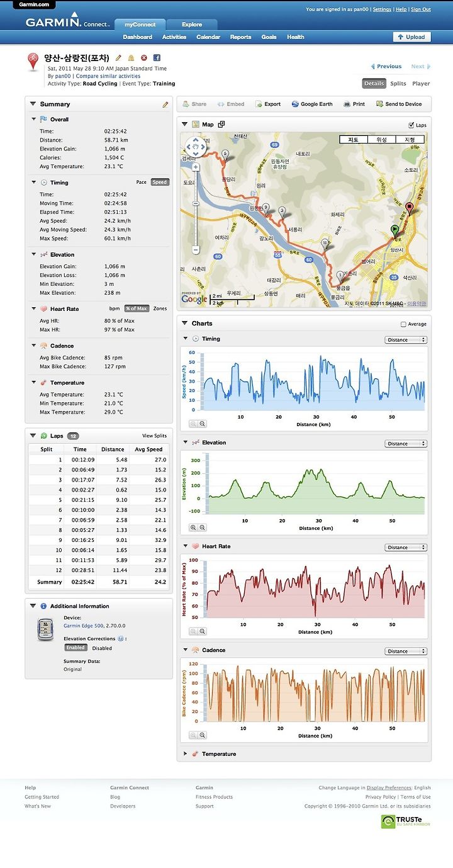Click lap marker 5 on the map
Image resolution: width=453 pixels, height=868 pixels.
pos(225,155)
